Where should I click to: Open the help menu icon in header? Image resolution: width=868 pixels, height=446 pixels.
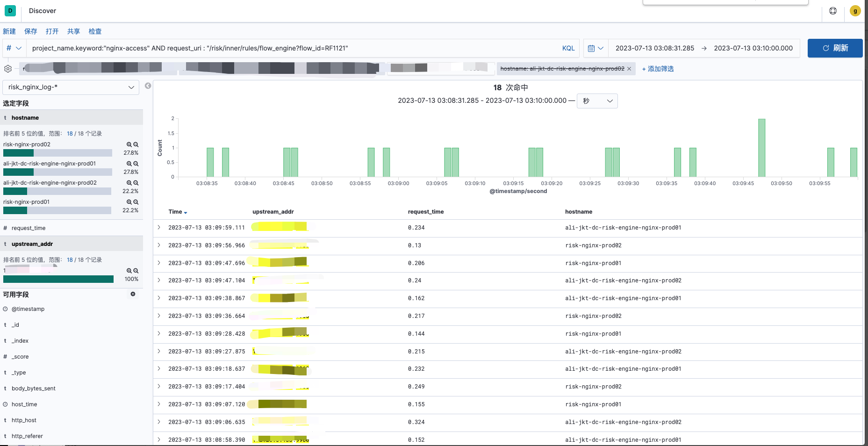pos(833,11)
